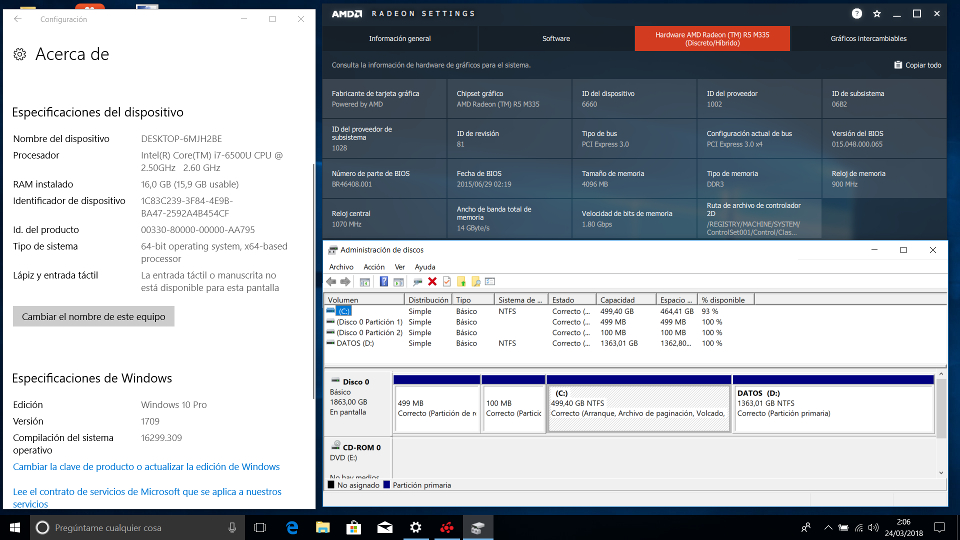960x540 pixels.
Task: Open the Windows Start menu
Action: tap(15, 527)
